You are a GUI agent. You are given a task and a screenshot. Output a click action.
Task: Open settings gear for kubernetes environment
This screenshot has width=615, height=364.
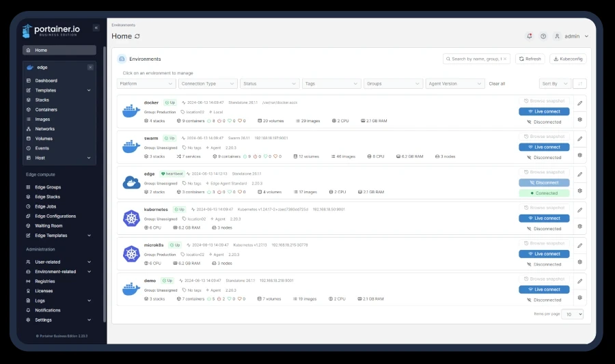click(x=579, y=227)
